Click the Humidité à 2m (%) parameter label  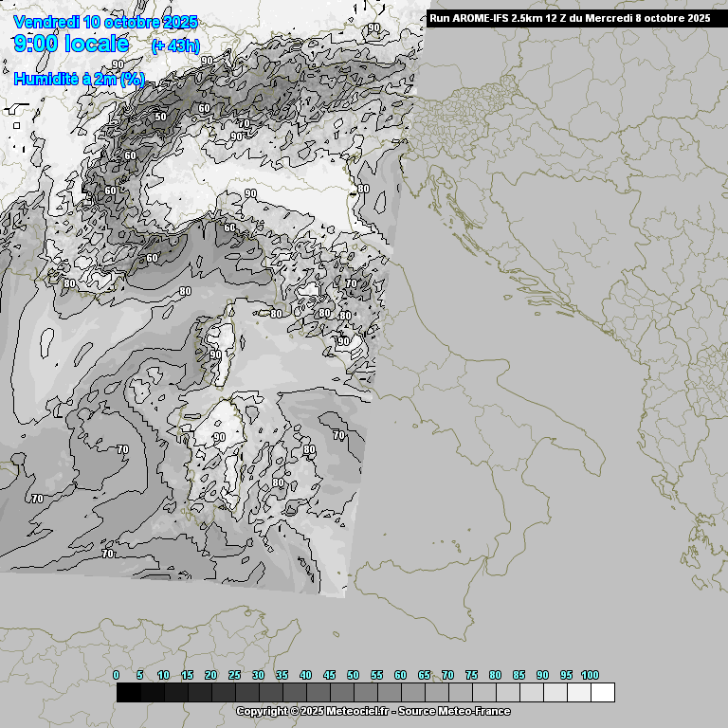pyautogui.click(x=79, y=80)
